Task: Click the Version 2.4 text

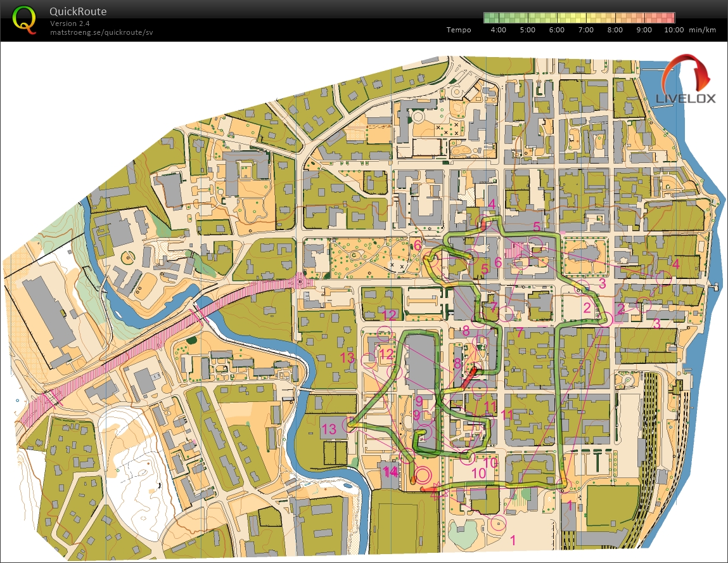Action: pyautogui.click(x=70, y=23)
